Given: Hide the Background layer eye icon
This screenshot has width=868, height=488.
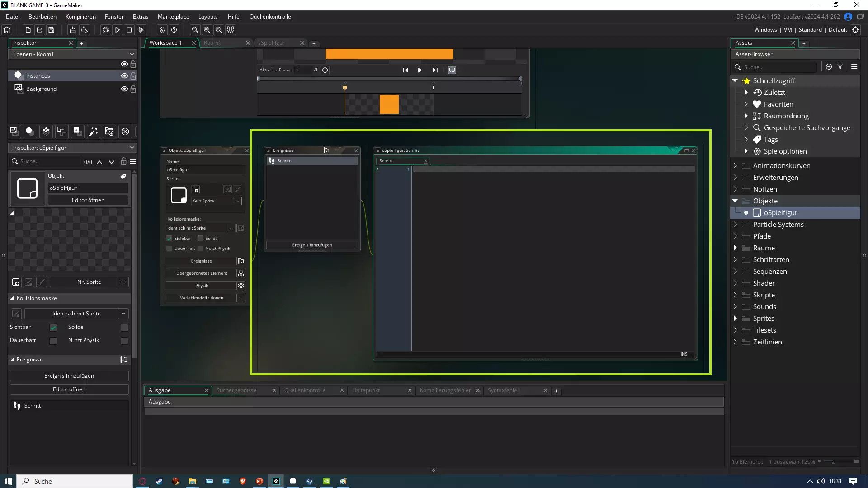Looking at the screenshot, I should click(x=124, y=89).
